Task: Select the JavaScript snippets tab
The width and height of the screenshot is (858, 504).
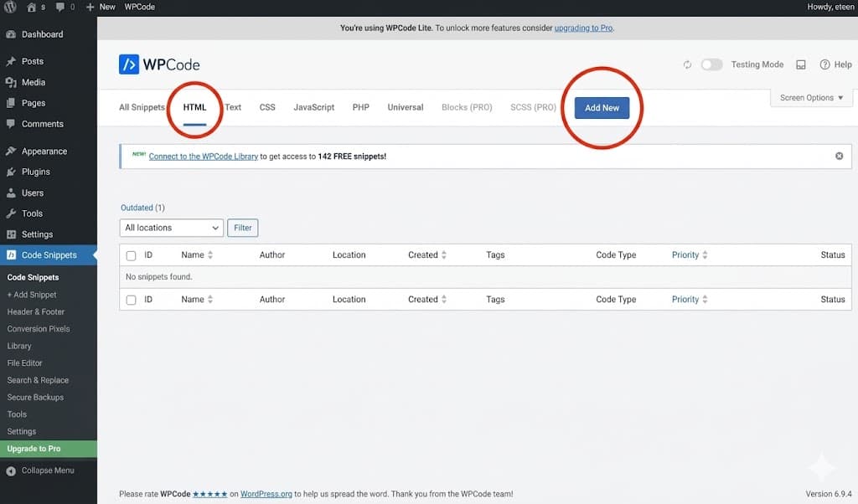Action: [313, 107]
